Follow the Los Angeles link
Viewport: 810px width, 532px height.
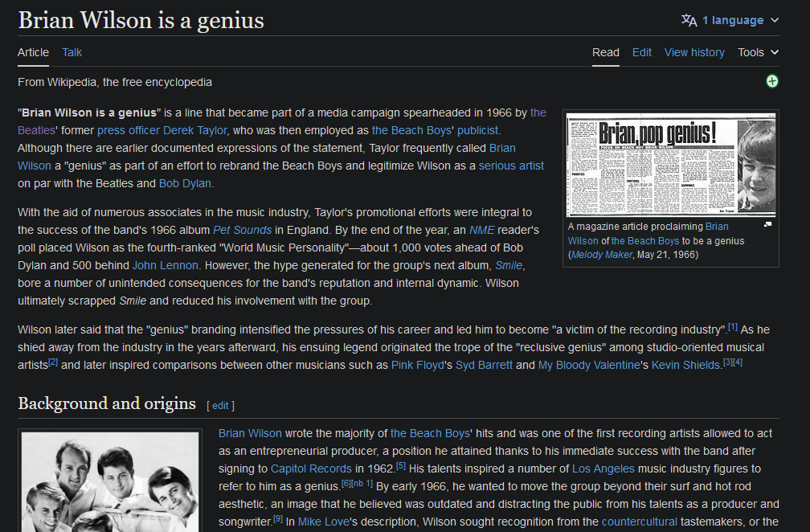[603, 469]
